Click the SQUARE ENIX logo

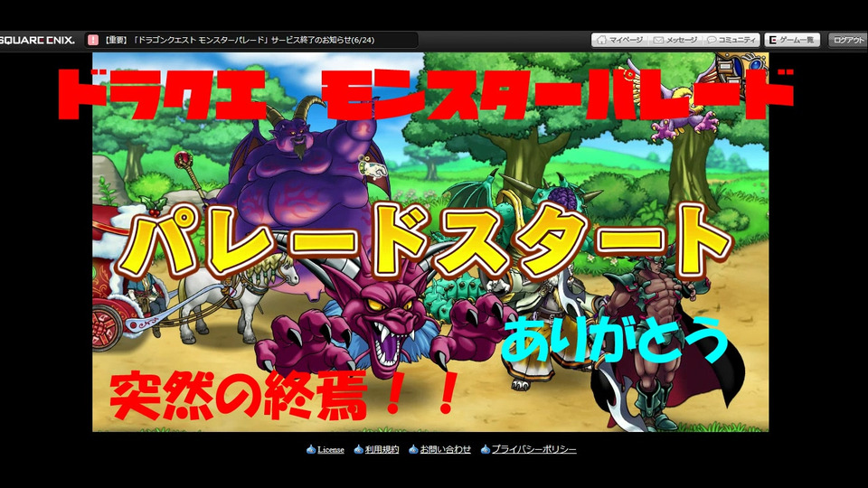(x=36, y=40)
